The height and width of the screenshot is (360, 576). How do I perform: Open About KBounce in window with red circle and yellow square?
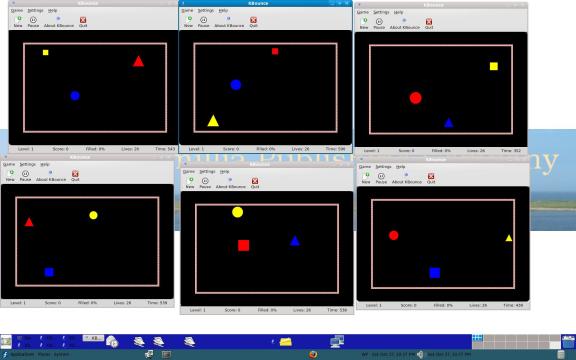tap(405, 24)
